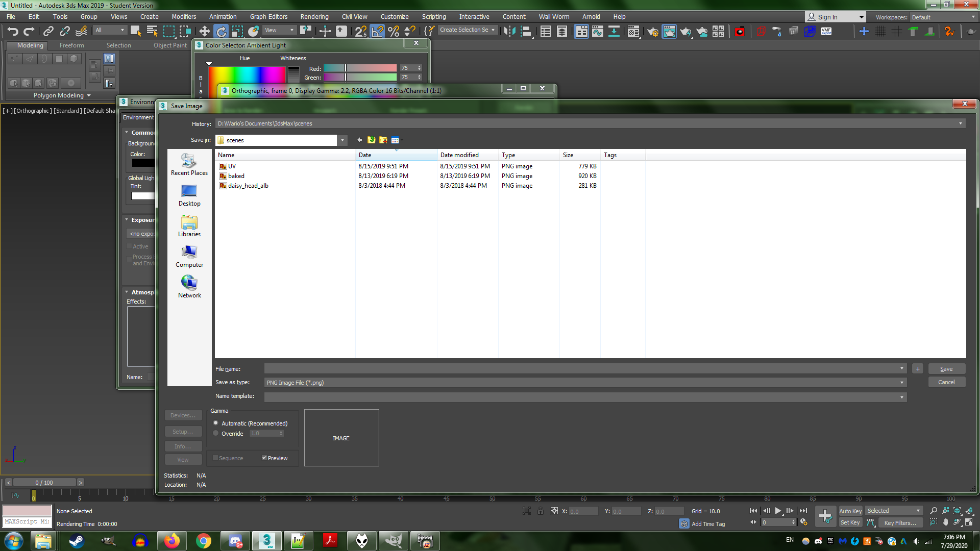Viewport: 980px width, 551px height.
Task: Activate the Select and Move tool
Action: click(x=204, y=31)
